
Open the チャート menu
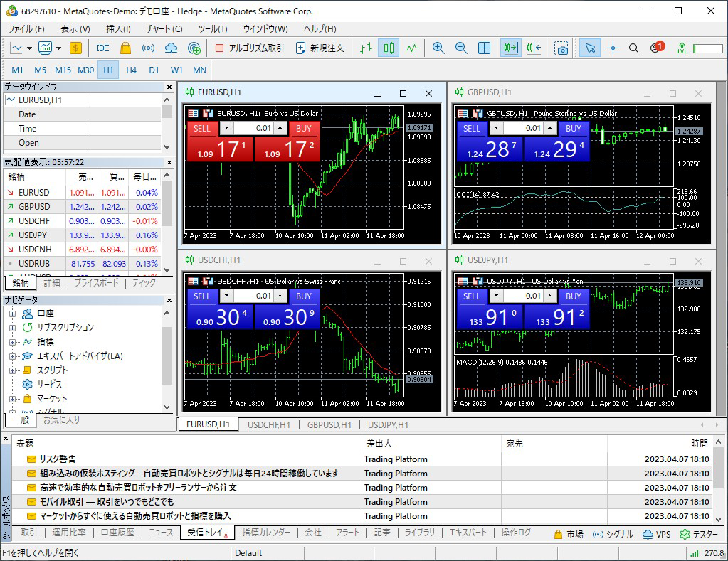pyautogui.click(x=164, y=29)
